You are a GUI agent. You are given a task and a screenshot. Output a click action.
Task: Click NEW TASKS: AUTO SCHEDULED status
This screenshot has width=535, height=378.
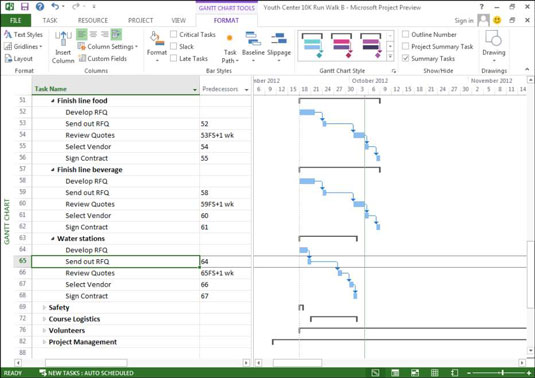(x=87, y=373)
